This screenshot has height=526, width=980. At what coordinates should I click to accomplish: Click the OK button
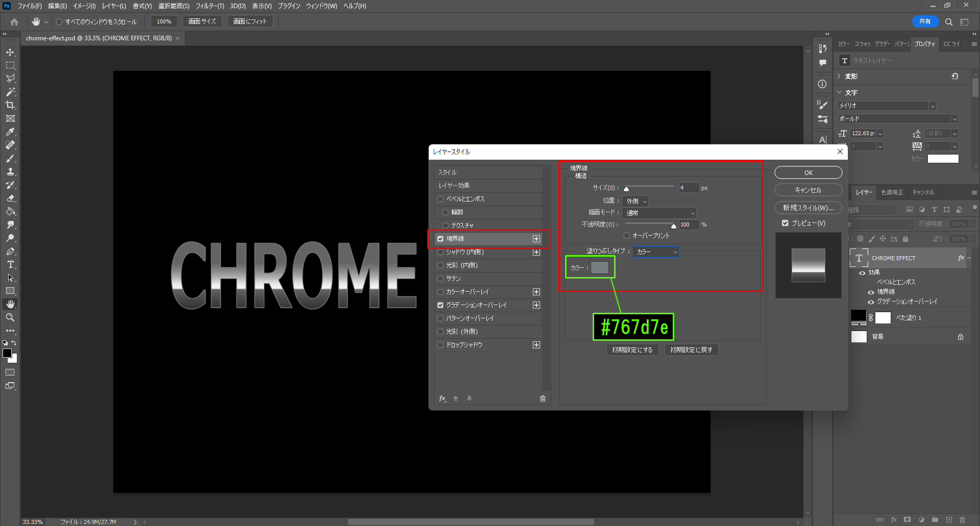tap(808, 172)
